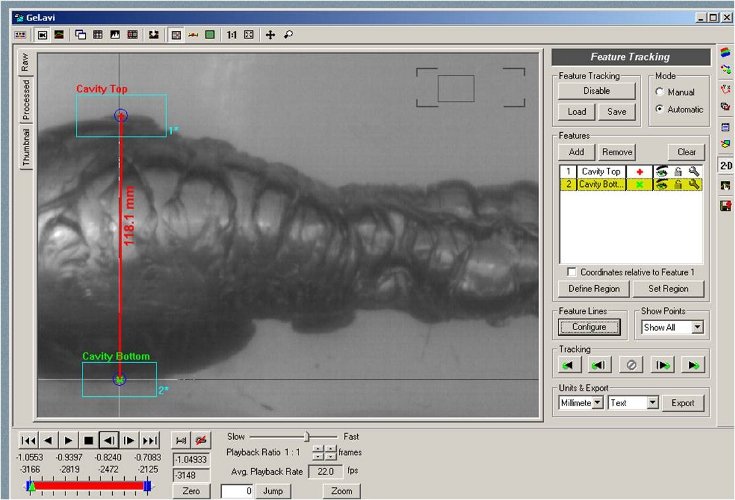735x500 pixels.
Task: Click the play button in playback controls
Action: tap(68, 440)
